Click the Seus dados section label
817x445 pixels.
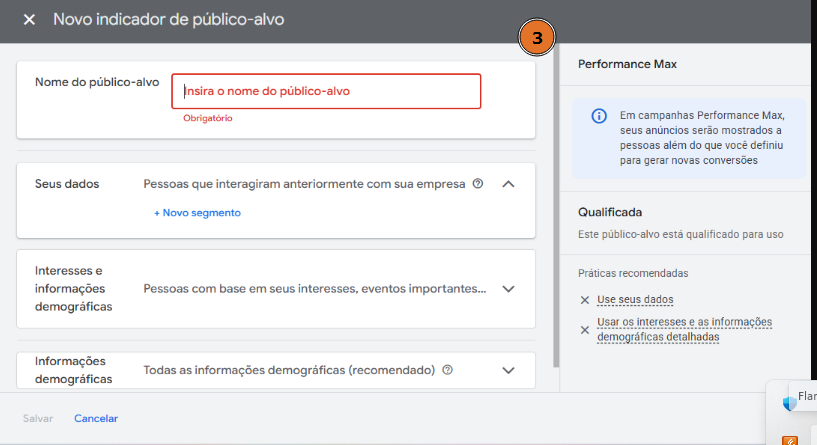pos(67,184)
